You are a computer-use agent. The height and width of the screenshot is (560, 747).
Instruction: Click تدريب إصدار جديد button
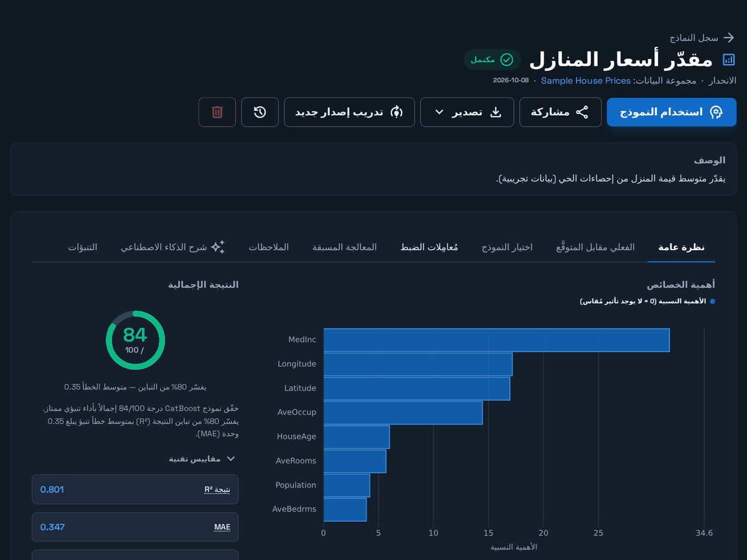349,112
